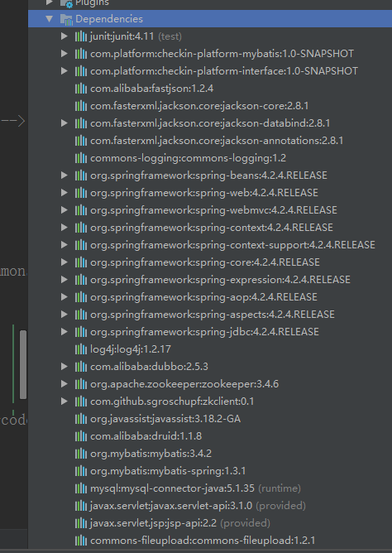Collapse the Dependencies node
This screenshot has height=553, width=392.
(x=50, y=19)
